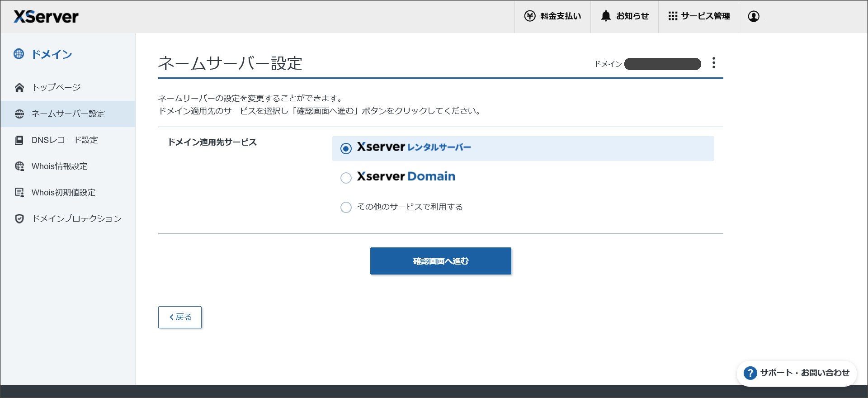Click the globe icon beside ドメイン

pos(19,54)
